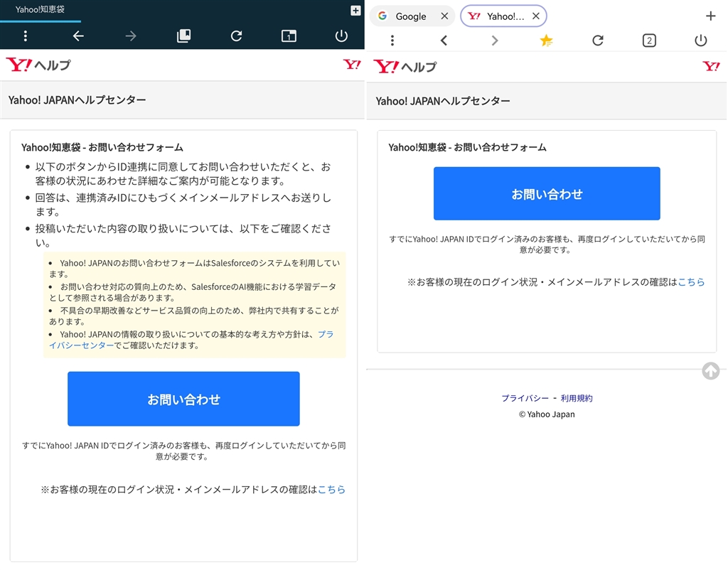This screenshot has height=570, width=728.
Task: Click the blue お問い合わせ button in right browser
Action: click(x=547, y=193)
